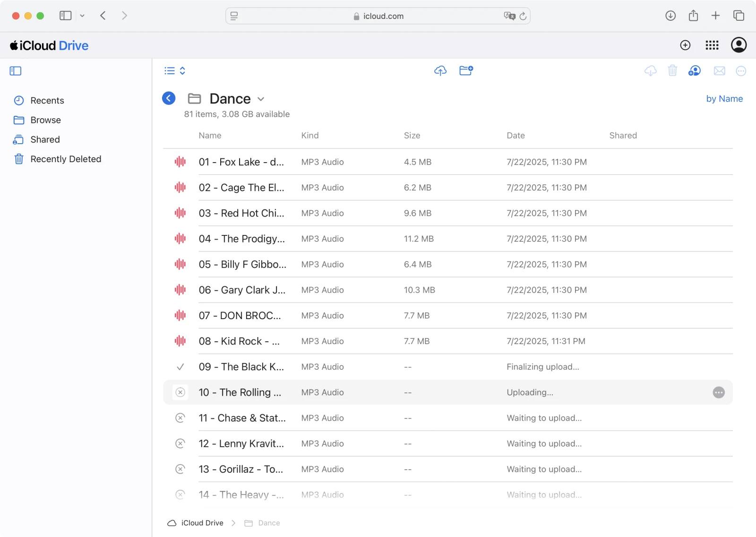Create a new folder in Dance
This screenshot has height=537, width=756.
pyautogui.click(x=466, y=70)
